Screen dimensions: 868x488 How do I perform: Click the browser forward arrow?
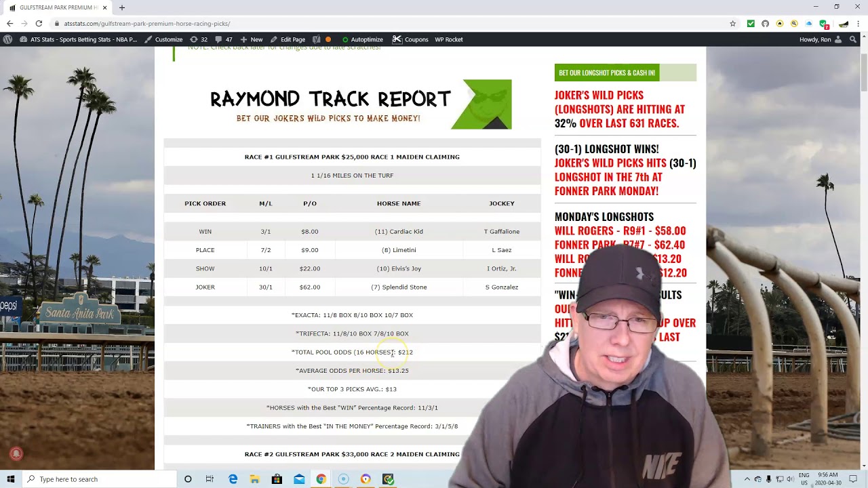point(24,23)
